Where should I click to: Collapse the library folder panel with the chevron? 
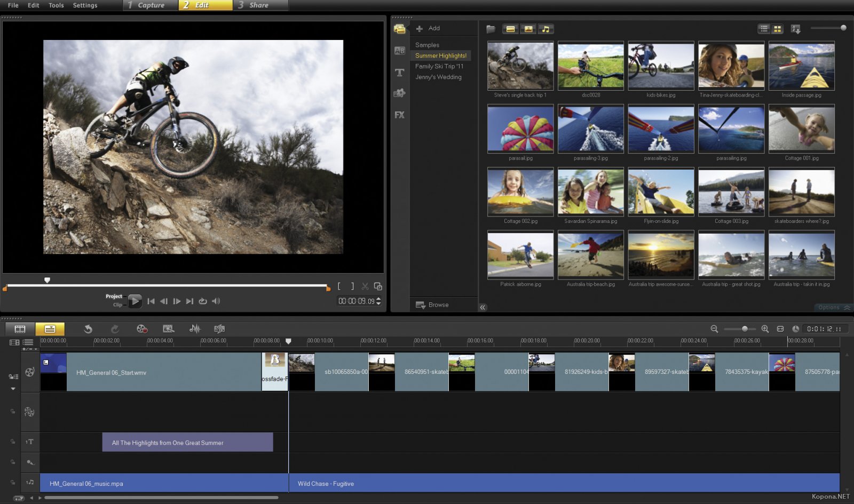click(482, 307)
